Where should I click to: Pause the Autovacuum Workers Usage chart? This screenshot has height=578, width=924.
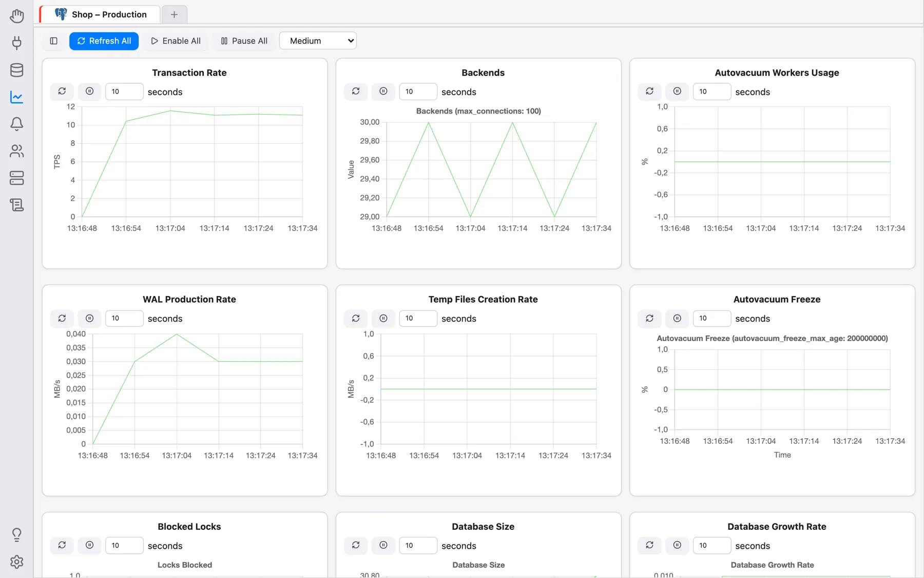677,91
